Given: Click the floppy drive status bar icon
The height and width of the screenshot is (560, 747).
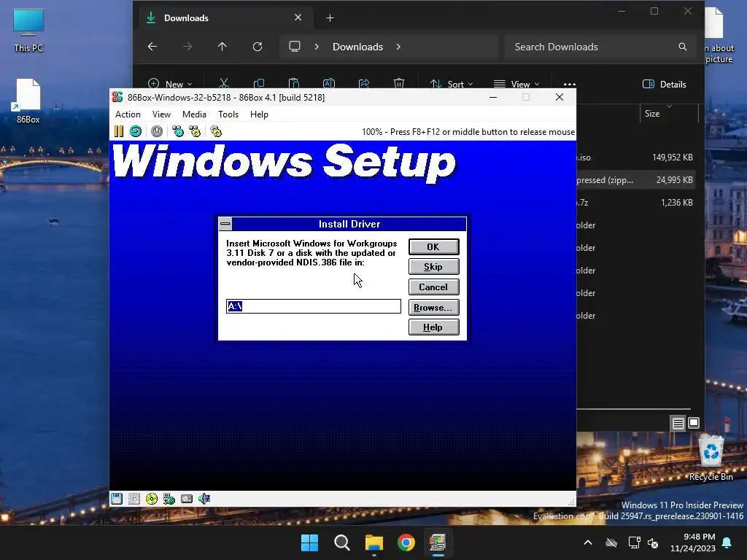Looking at the screenshot, I should click(x=117, y=499).
